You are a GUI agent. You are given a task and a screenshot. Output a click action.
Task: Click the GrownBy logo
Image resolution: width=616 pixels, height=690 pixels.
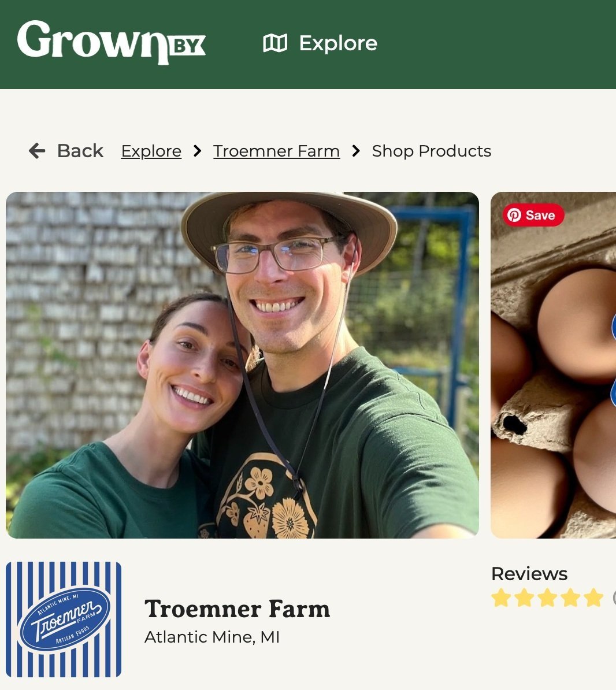112,43
